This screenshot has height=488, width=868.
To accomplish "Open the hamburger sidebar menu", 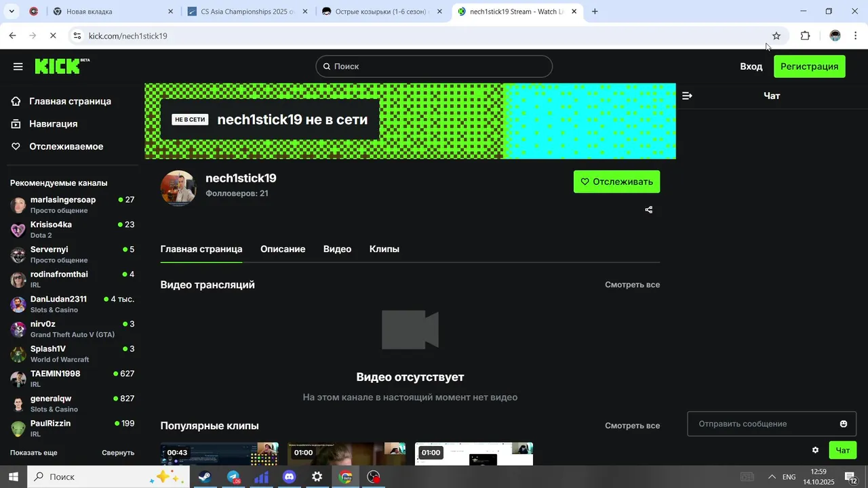I will [x=18, y=66].
